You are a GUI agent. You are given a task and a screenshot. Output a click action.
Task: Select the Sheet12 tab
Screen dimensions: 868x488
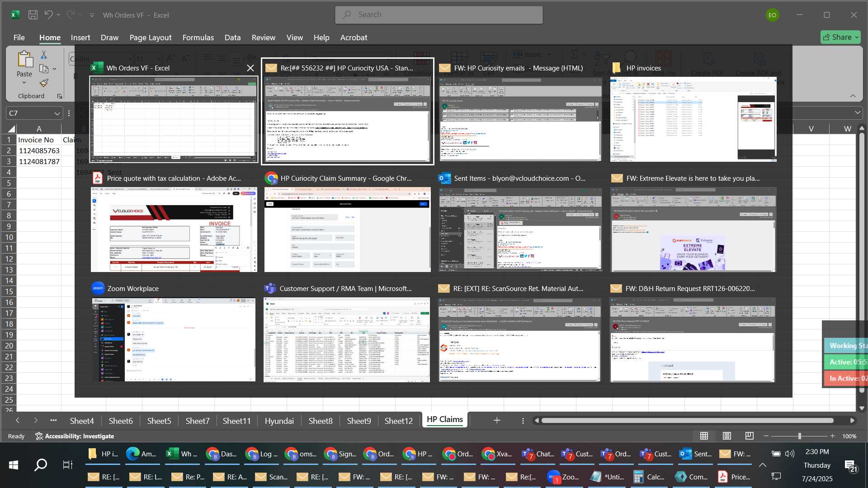398,421
